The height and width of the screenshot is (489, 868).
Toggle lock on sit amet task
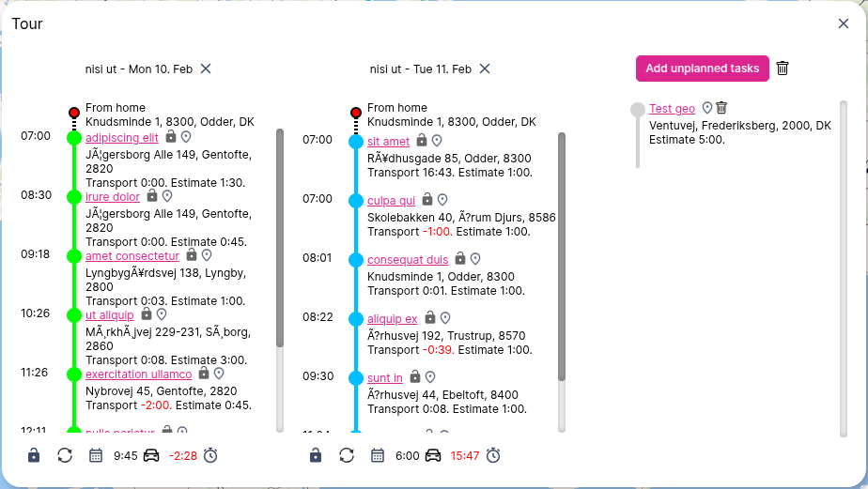422,140
